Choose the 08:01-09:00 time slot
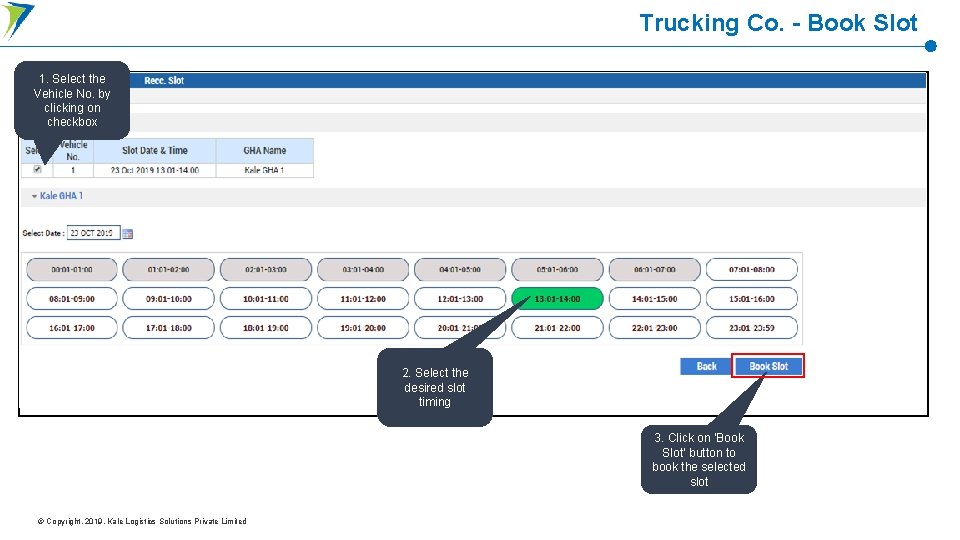960x540 pixels. [72, 299]
